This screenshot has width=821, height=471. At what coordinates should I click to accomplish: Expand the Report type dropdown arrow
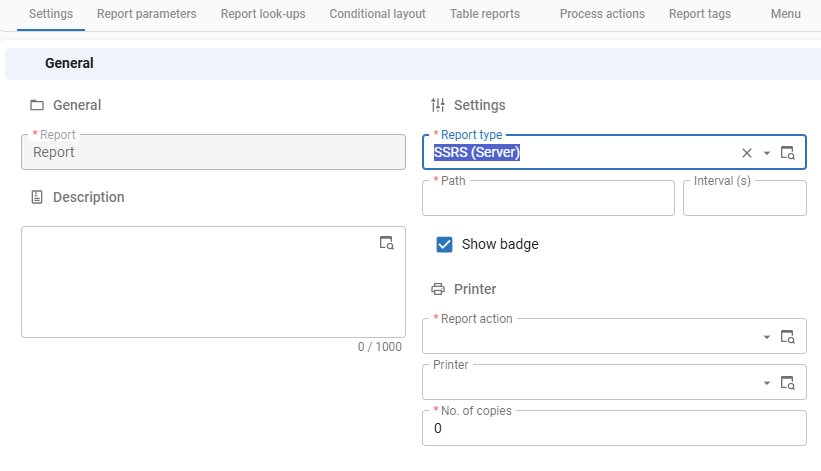click(767, 153)
